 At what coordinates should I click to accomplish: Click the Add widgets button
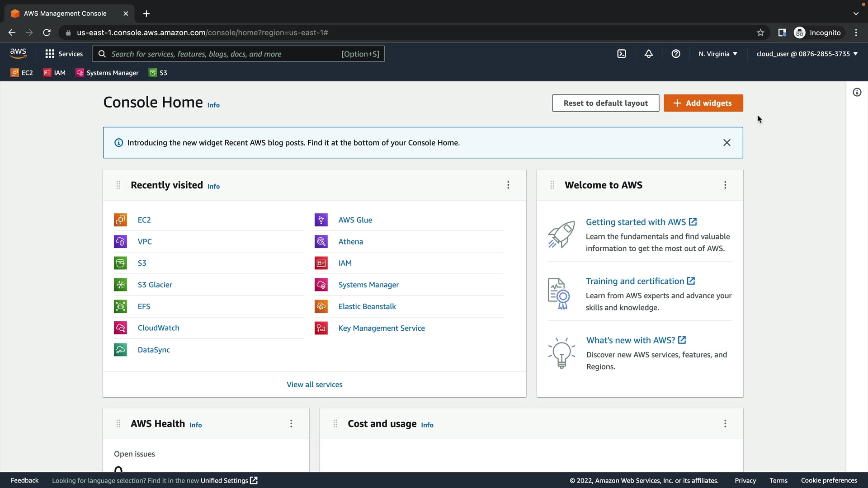pyautogui.click(x=703, y=103)
